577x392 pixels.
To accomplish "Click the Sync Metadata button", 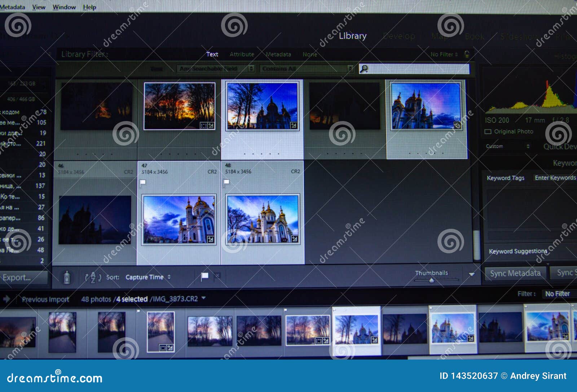I will (x=515, y=273).
